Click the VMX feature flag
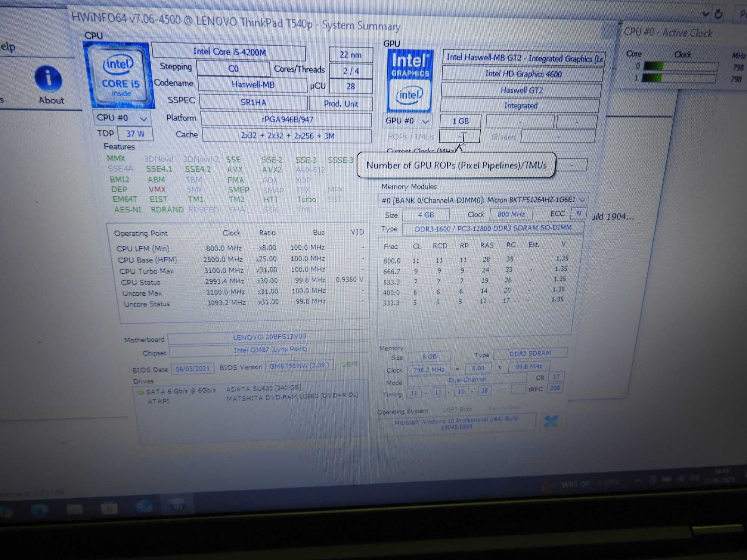This screenshot has width=747, height=560. coord(157,190)
